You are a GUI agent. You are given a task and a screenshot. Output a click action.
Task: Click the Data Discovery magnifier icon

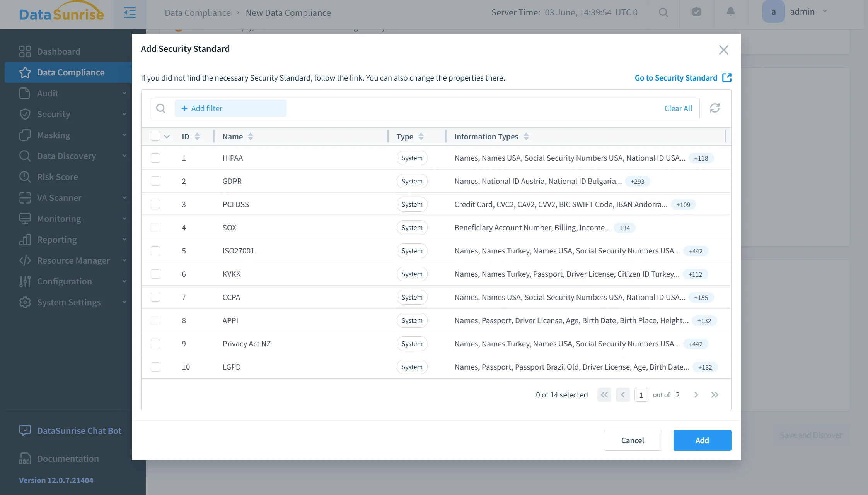coord(25,156)
